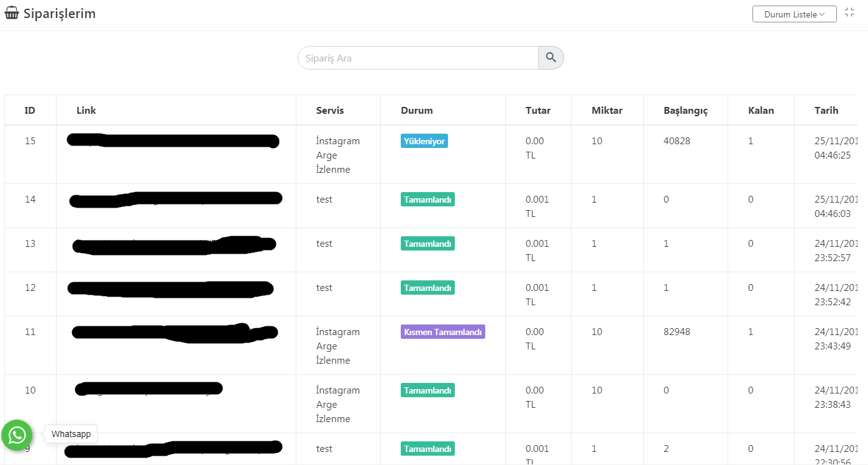
Task: Click the Kısmen Tamamlandı status badge
Action: point(443,332)
